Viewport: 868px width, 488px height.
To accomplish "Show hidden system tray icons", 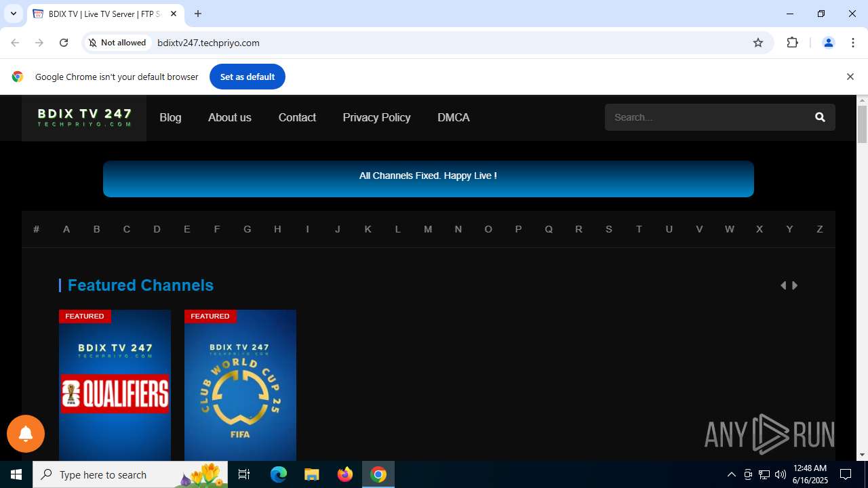I will pos(731,474).
